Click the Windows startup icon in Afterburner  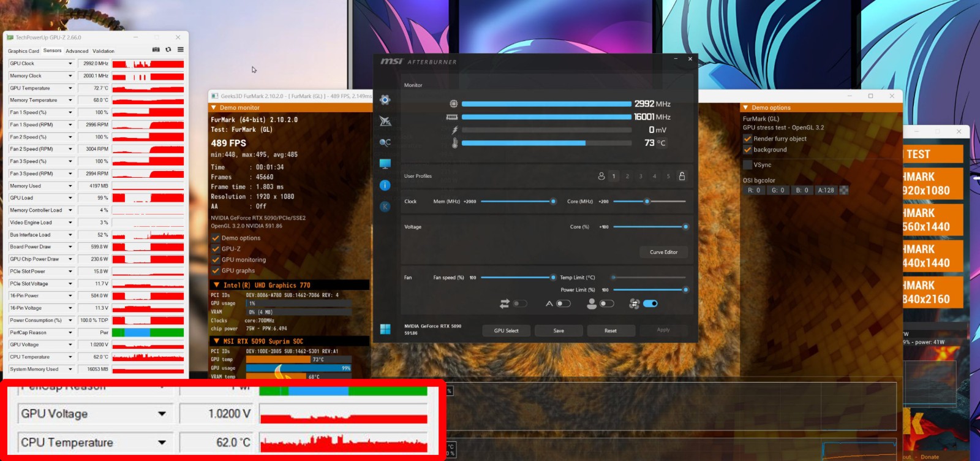[385, 330]
